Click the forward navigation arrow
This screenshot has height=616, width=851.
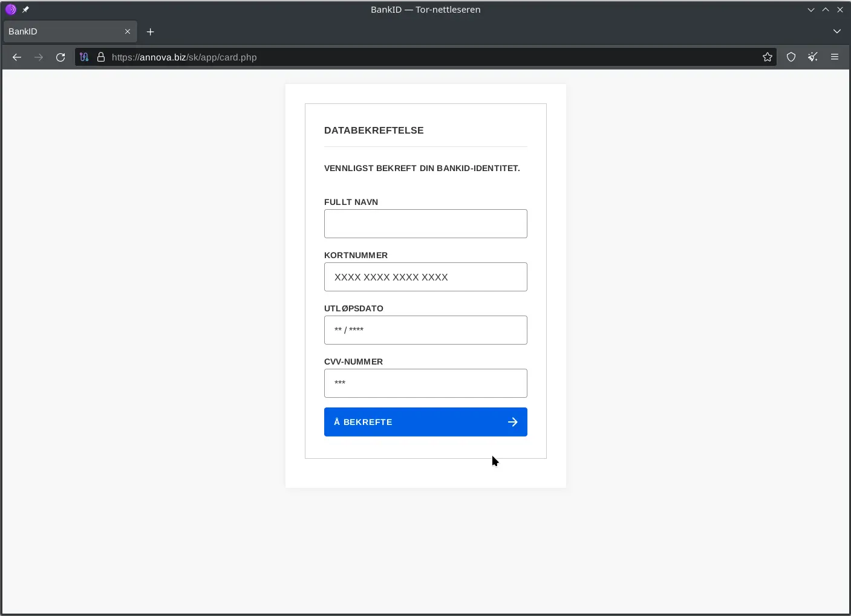[39, 57]
